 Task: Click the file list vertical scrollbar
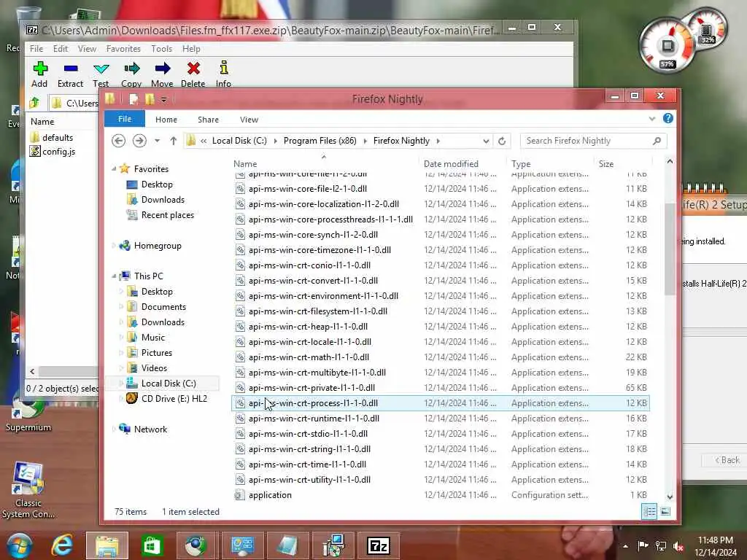click(x=670, y=248)
